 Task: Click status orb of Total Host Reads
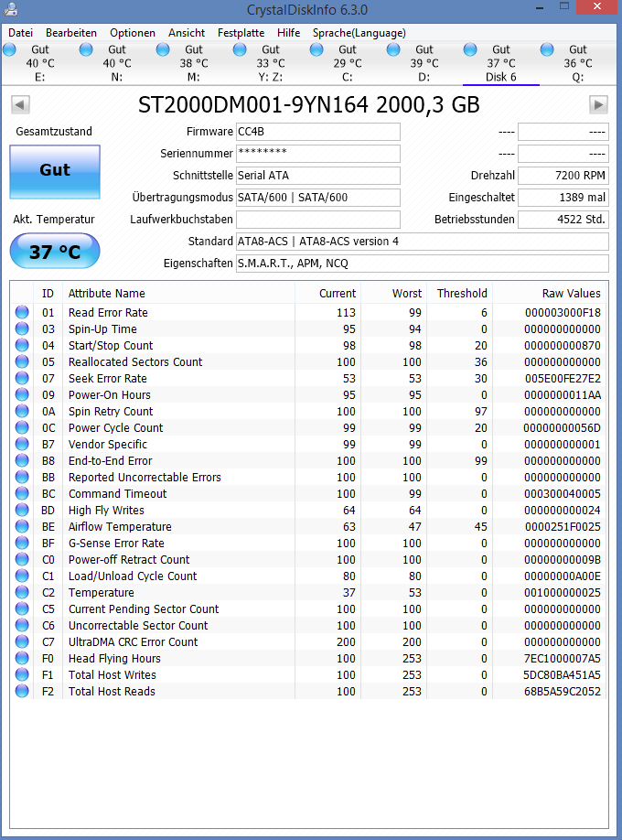pos(22,691)
